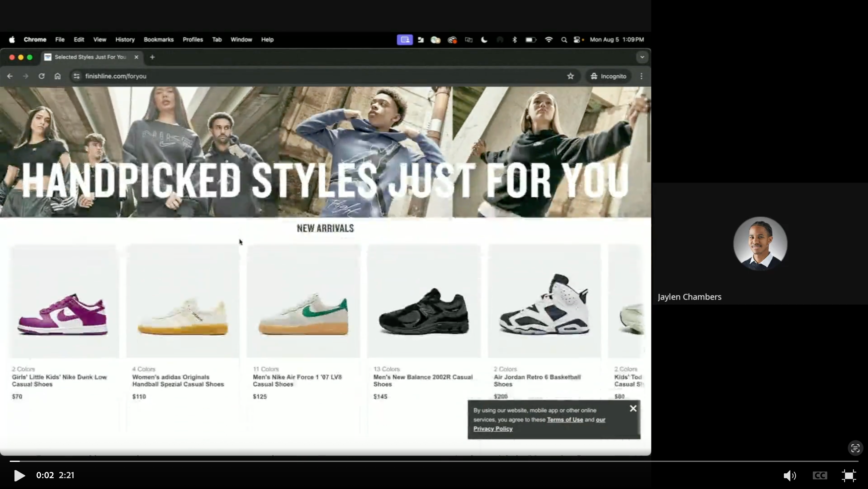
Task: Open Air Jordan Retro 6 Basketball Shoes title
Action: coord(537,381)
